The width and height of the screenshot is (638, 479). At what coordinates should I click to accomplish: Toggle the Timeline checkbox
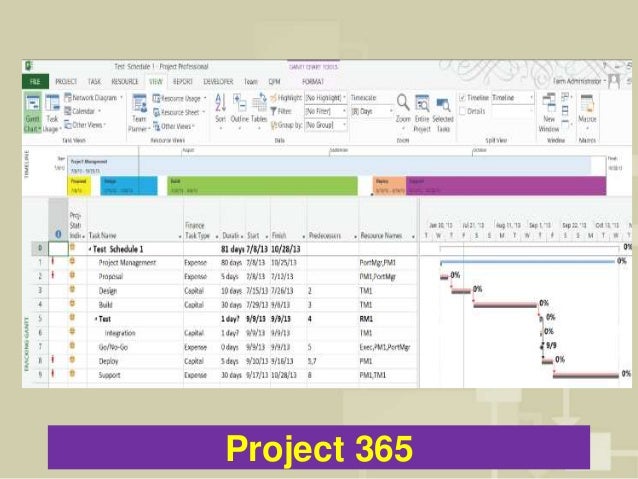462,98
